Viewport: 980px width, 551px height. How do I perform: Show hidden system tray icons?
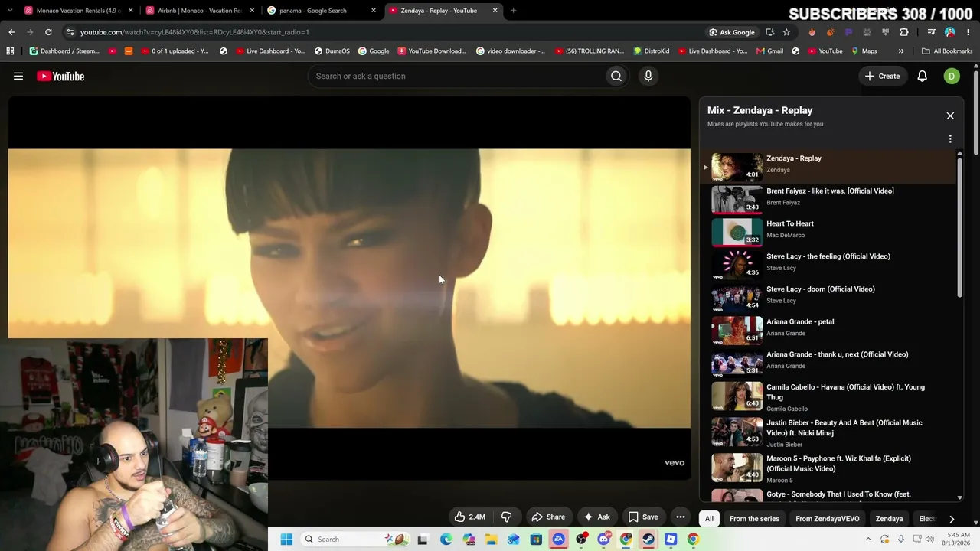(868, 540)
